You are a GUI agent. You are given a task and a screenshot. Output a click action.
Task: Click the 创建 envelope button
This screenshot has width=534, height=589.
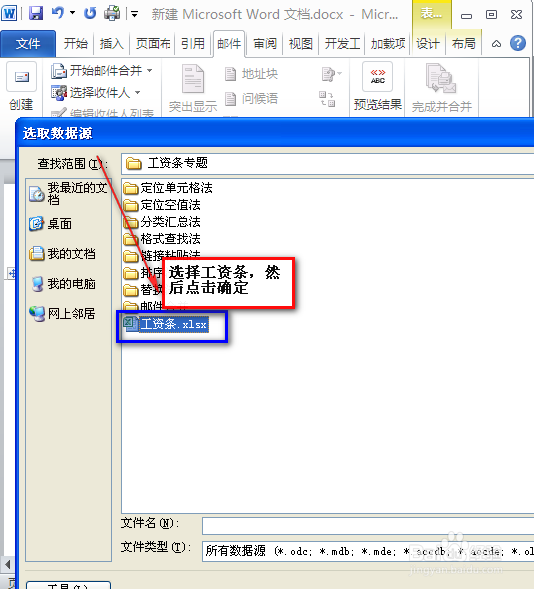21,87
